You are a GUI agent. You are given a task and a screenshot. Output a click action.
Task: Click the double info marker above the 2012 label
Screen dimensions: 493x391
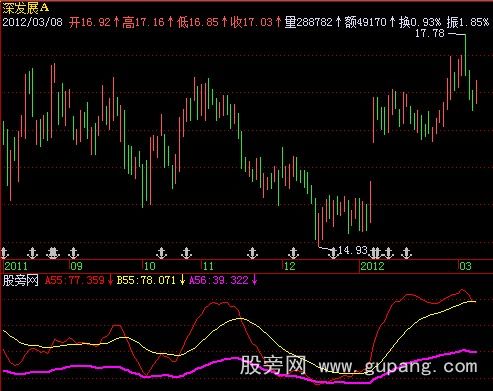(x=375, y=253)
